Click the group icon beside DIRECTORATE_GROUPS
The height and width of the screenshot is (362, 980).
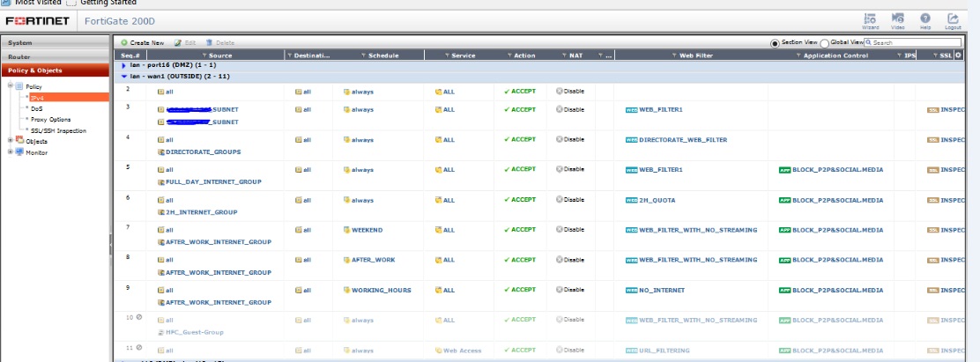coord(161,151)
